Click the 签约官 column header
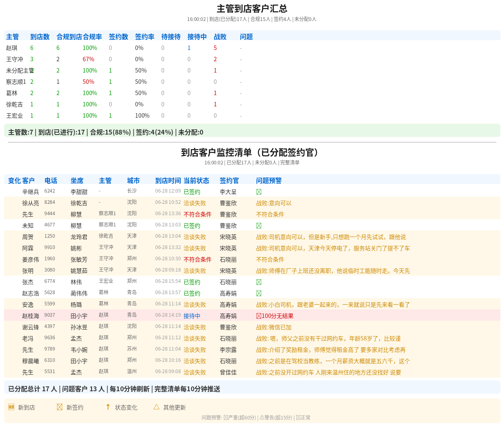 (229, 181)
